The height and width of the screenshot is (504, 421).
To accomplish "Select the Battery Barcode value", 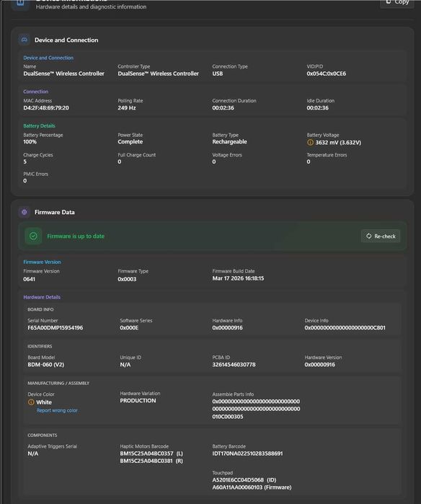I will tap(247, 454).
